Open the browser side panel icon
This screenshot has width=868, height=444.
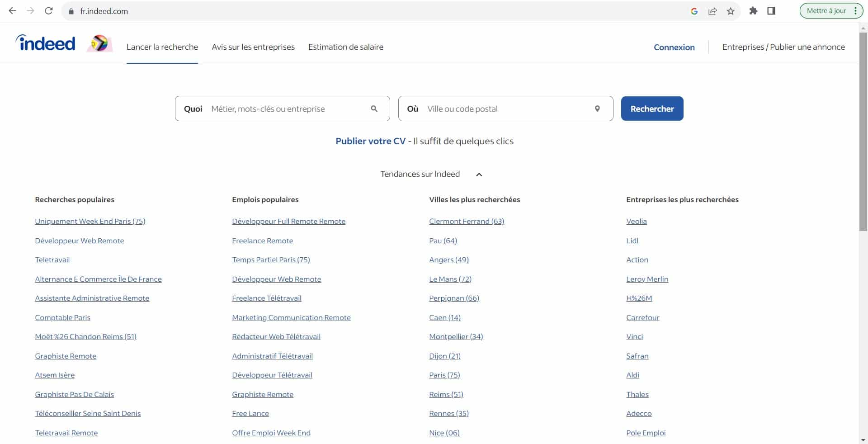click(771, 11)
